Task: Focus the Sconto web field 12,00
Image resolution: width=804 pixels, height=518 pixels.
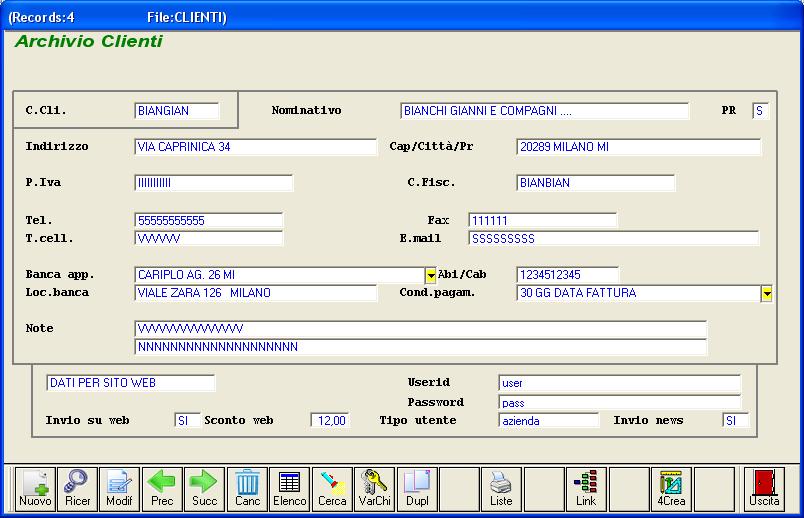Action: pos(330,421)
